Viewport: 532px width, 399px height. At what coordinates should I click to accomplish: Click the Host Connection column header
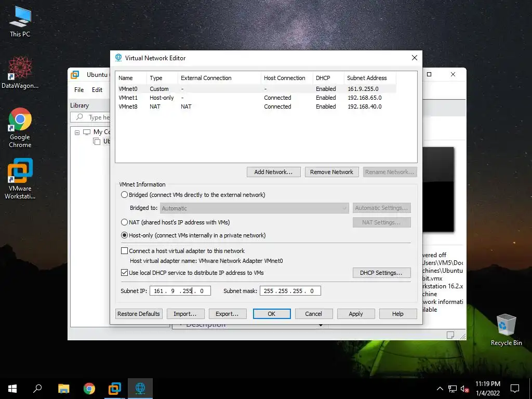pyautogui.click(x=287, y=78)
